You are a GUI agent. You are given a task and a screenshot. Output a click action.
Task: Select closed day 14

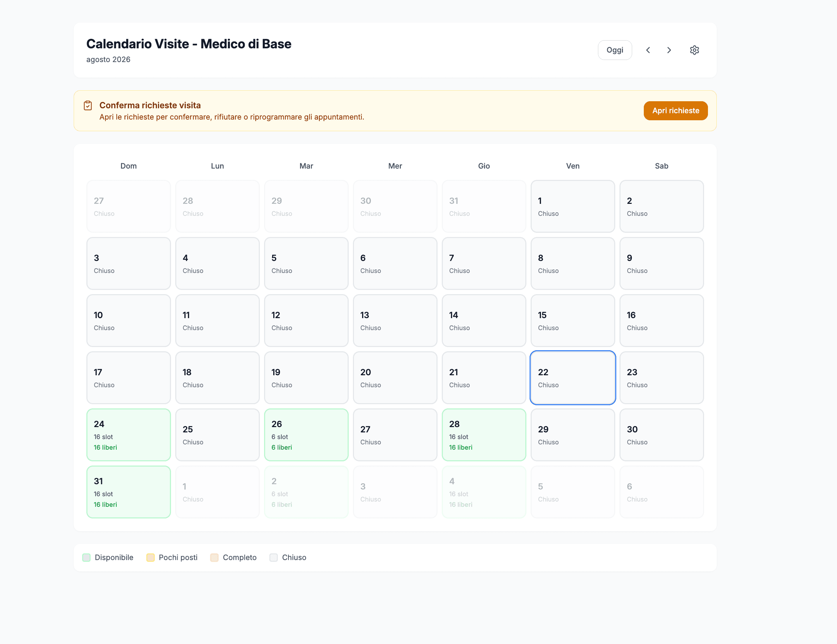tap(484, 321)
